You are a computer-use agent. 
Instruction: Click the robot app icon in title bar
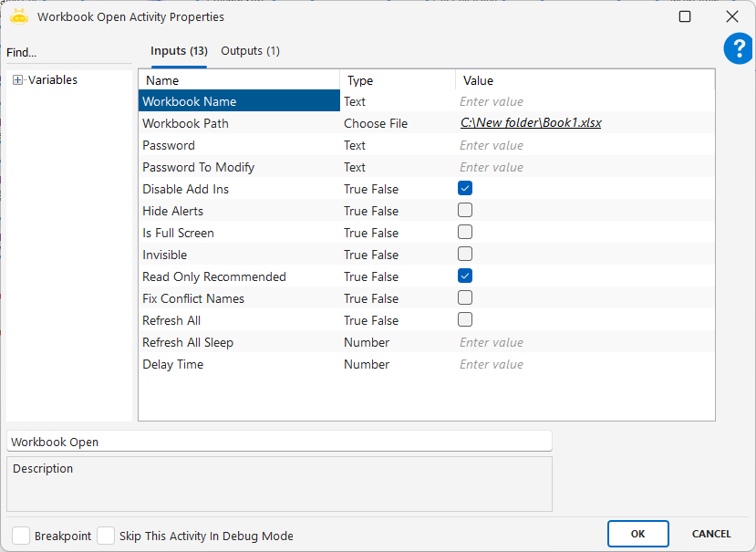point(19,16)
